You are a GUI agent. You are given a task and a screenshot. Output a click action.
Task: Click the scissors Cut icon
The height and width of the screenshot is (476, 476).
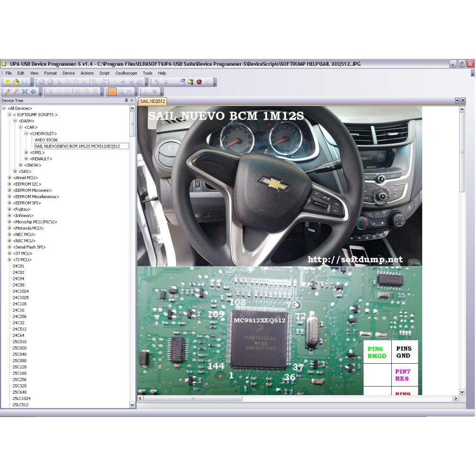[x=59, y=82]
